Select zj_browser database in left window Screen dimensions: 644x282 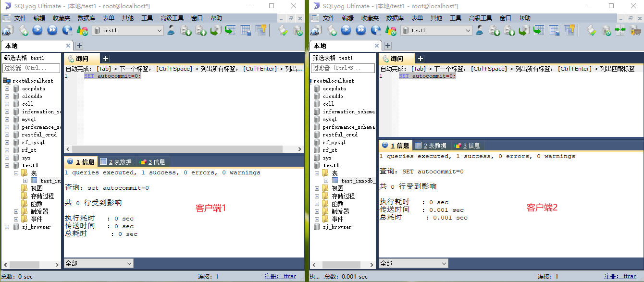36,227
